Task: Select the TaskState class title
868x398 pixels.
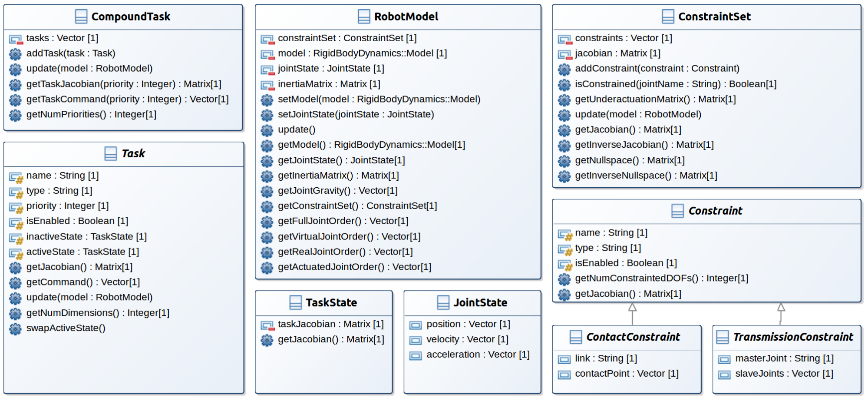Action: pos(331,302)
